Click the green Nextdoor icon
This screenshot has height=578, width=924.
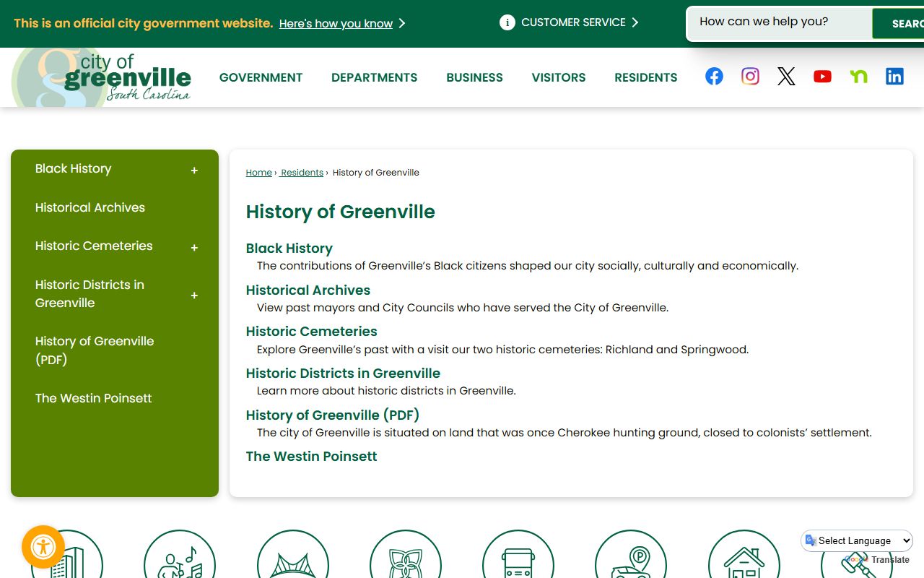click(858, 77)
